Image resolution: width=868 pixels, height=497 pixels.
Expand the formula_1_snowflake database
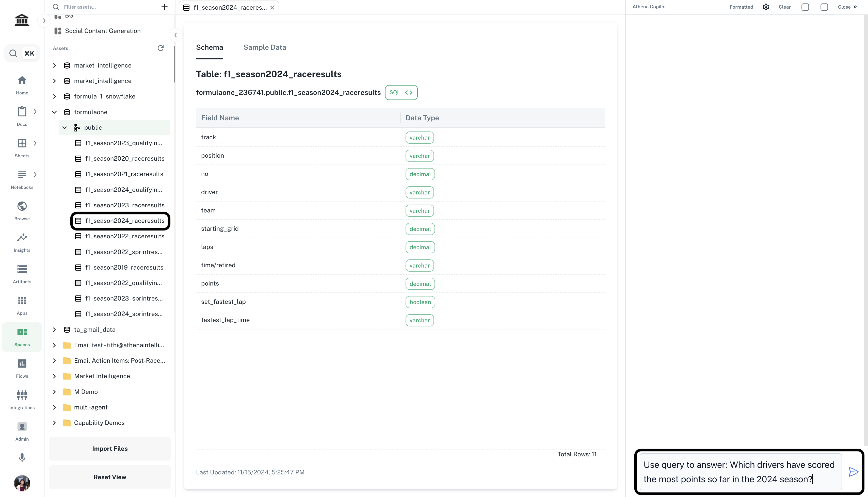click(54, 96)
